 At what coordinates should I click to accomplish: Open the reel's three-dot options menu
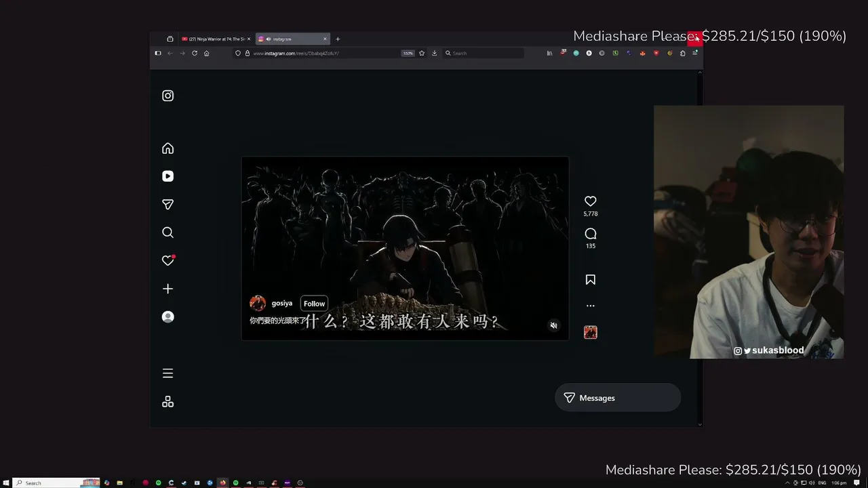point(591,306)
